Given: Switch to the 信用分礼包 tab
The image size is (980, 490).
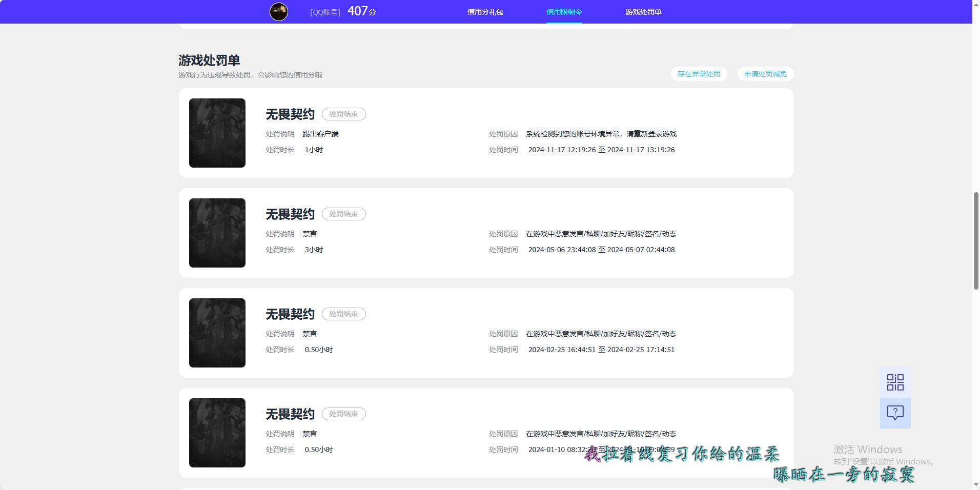Looking at the screenshot, I should click(x=485, y=11).
